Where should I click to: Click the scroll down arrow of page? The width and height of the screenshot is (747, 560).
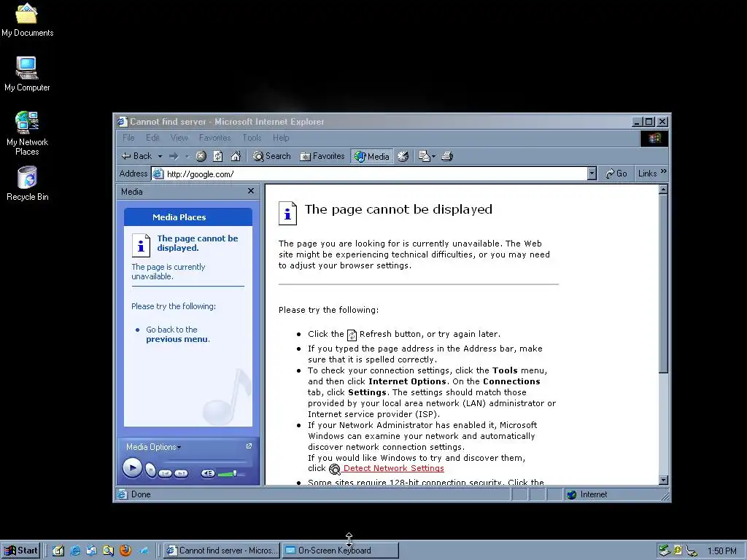click(x=663, y=480)
